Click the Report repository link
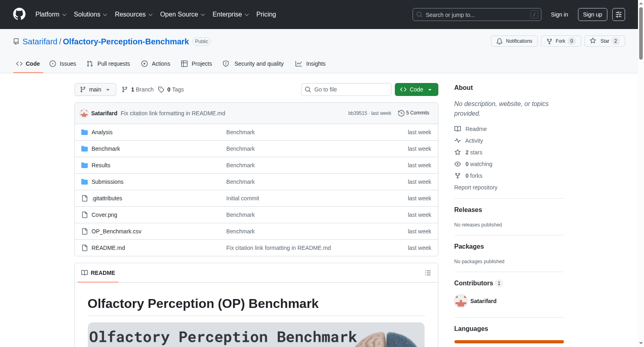Image resolution: width=644 pixels, height=347 pixels. pyautogui.click(x=476, y=187)
